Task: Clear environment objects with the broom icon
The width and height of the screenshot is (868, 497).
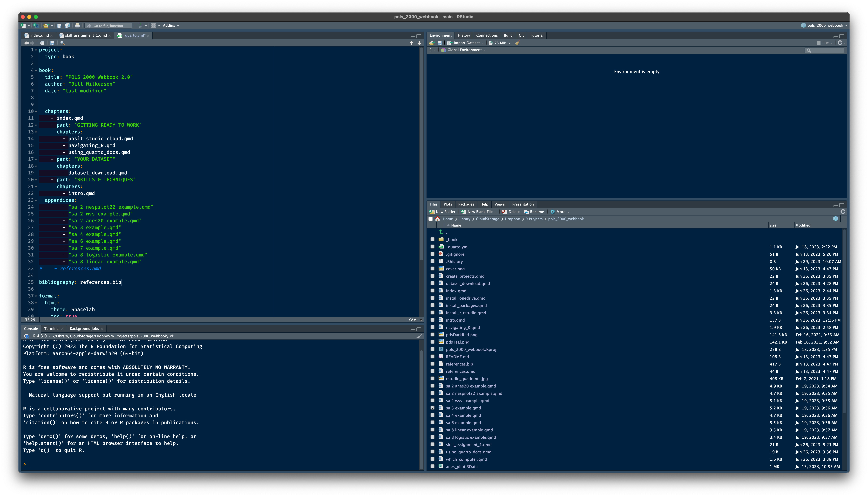Action: click(x=517, y=43)
